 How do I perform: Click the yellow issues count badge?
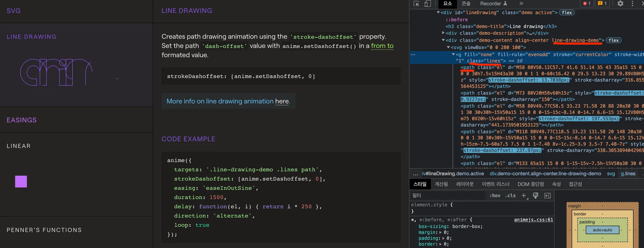602,4
